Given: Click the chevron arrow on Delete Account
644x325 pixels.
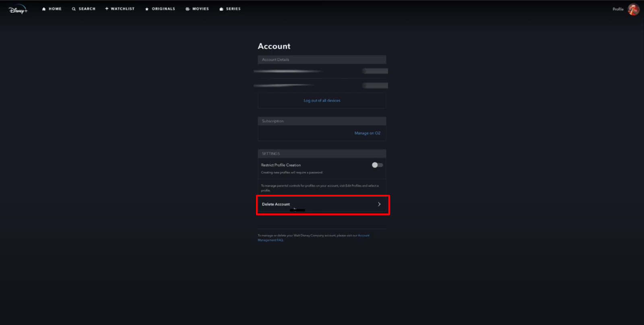Looking at the screenshot, I should (x=379, y=204).
